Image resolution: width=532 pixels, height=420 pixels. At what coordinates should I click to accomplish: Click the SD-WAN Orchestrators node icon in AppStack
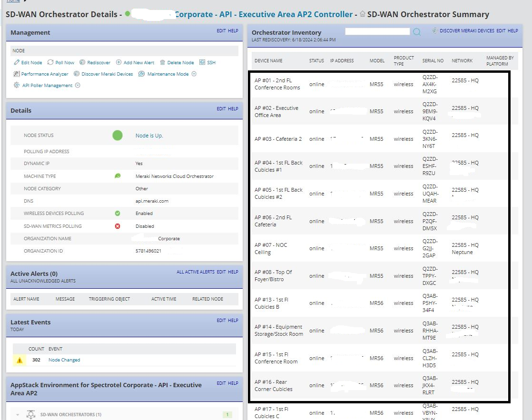click(x=31, y=415)
